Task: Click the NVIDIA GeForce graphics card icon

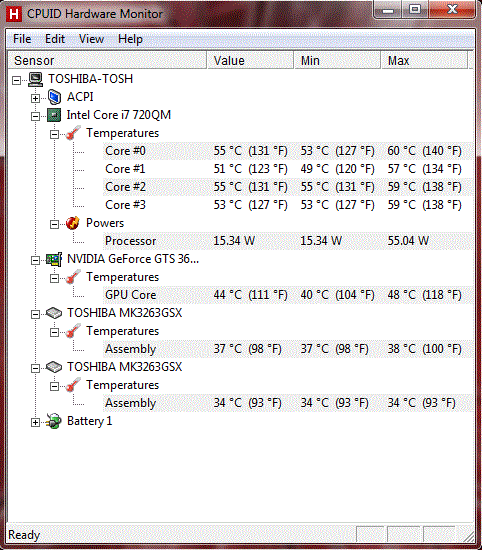Action: pyautogui.click(x=54, y=260)
